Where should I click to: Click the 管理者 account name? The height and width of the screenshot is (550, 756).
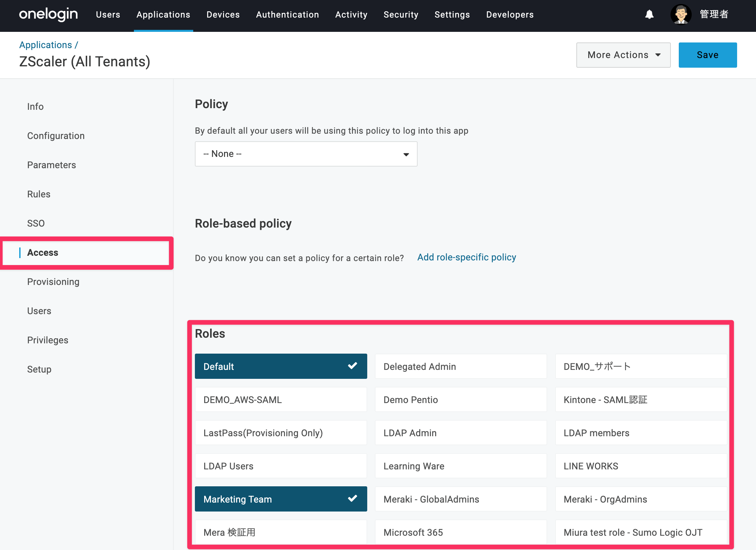pos(714,14)
